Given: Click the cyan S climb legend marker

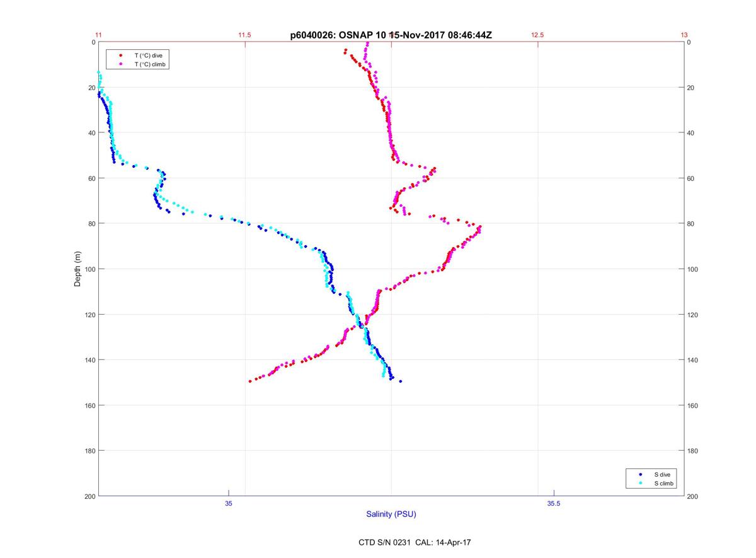Looking at the screenshot, I should (640, 483).
